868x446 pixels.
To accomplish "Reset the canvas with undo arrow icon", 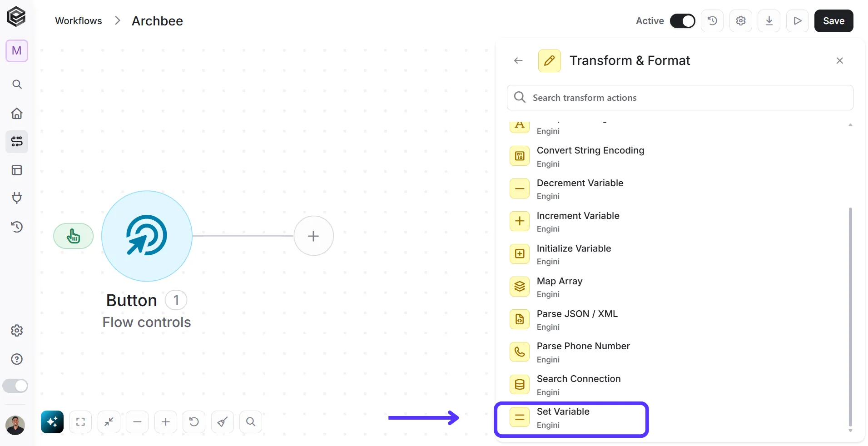I will pos(194,422).
